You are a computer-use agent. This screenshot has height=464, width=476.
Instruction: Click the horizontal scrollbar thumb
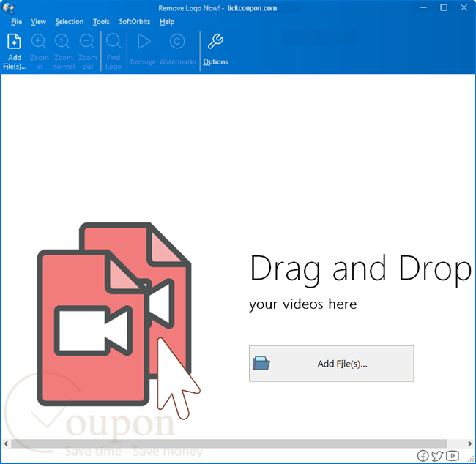pyautogui.click(x=229, y=444)
